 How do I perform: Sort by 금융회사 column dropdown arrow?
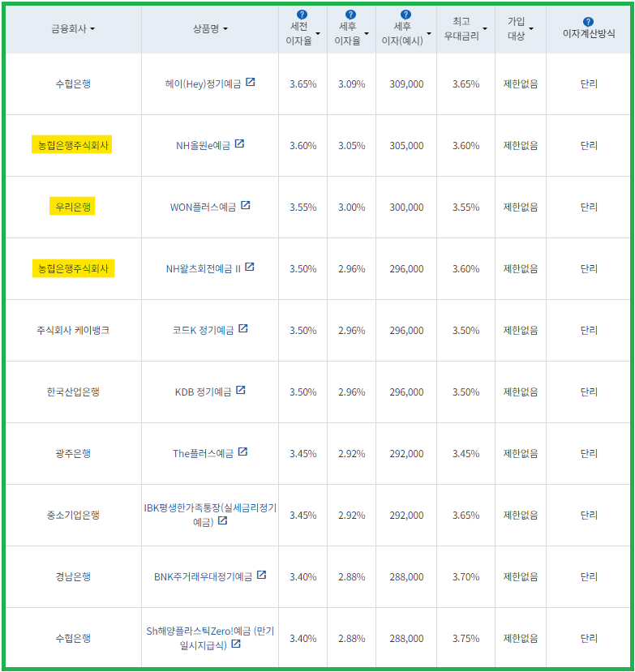point(92,29)
